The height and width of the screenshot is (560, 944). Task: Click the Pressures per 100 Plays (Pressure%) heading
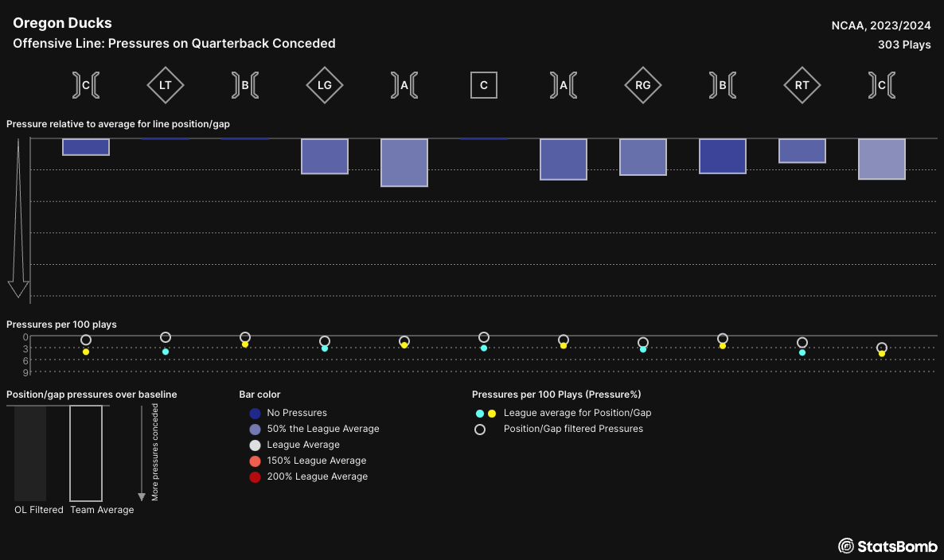556,395
